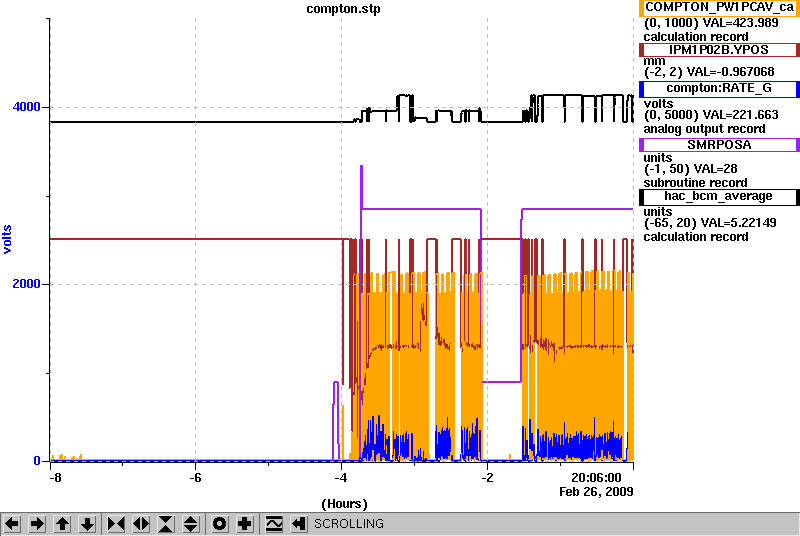
Task: Pan the plot right with the right arrow
Action: click(x=37, y=524)
